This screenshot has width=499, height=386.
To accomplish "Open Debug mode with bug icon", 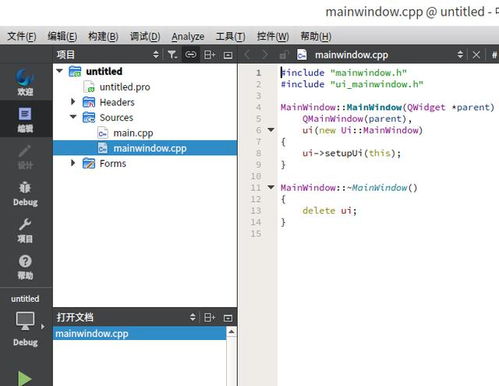I will 25,193.
